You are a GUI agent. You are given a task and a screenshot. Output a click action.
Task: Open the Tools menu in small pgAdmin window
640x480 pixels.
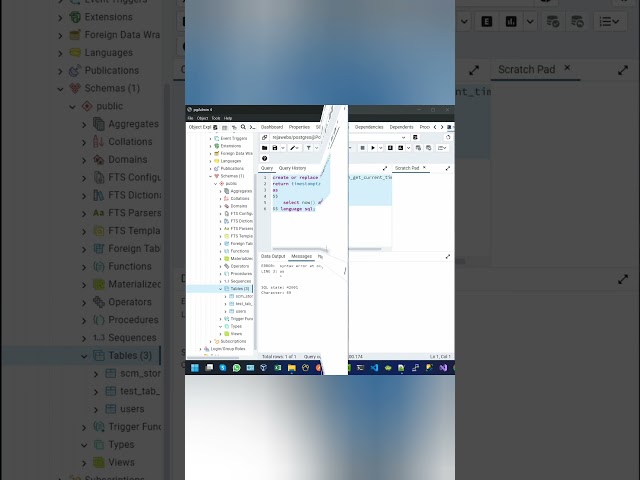216,118
